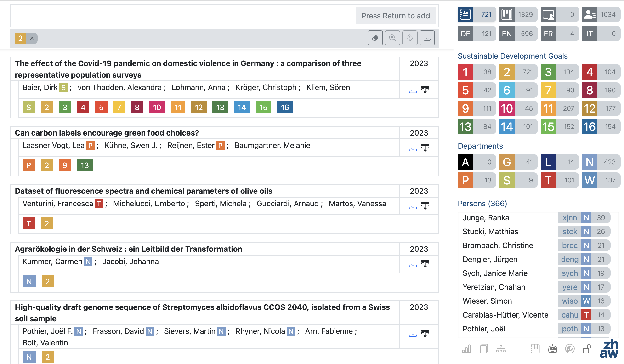This screenshot has height=364, width=624.
Task: Click the heart magnifier search icon
Action: (392, 38)
